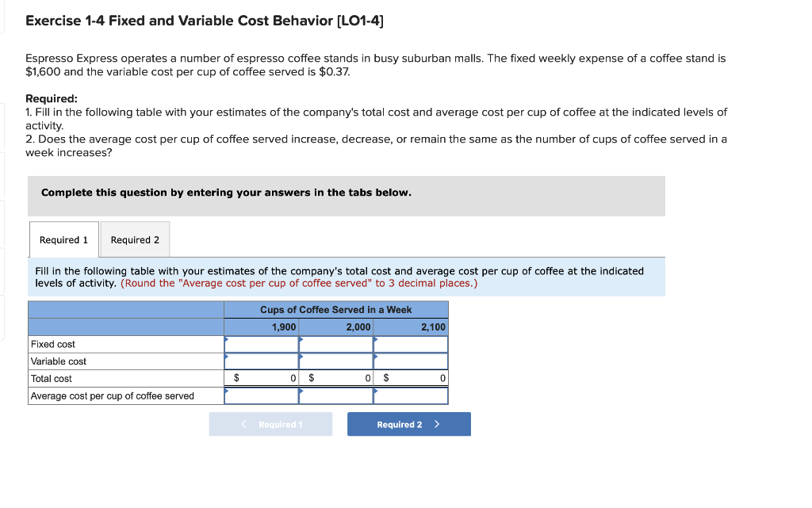
Task: Select the Variable cost cell for 2,000 cups
Action: [335, 361]
